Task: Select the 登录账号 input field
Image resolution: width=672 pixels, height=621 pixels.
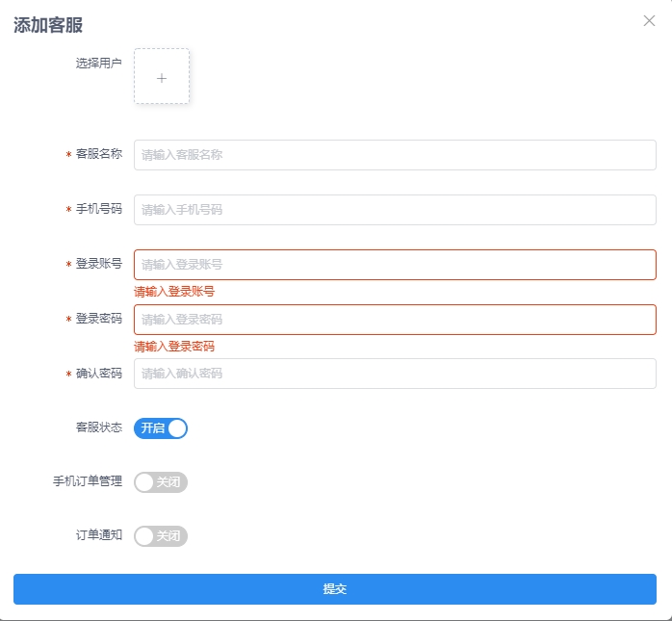Action: click(395, 265)
